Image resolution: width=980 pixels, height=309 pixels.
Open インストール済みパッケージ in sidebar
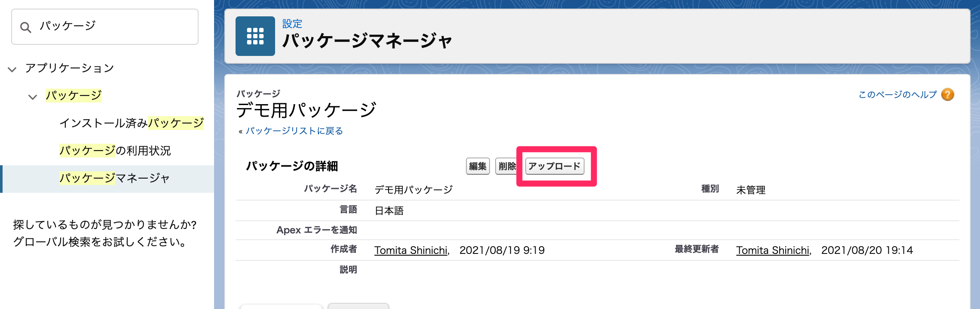132,123
